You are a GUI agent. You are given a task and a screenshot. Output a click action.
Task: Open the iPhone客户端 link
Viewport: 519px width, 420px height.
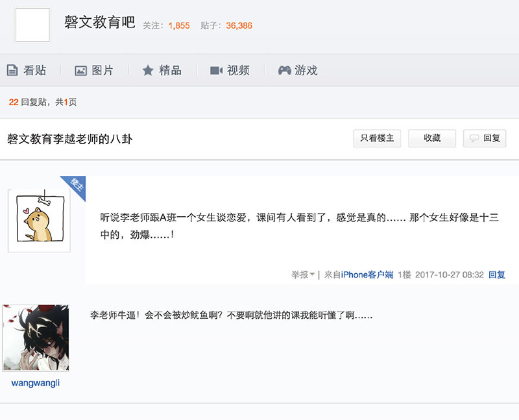click(x=367, y=275)
